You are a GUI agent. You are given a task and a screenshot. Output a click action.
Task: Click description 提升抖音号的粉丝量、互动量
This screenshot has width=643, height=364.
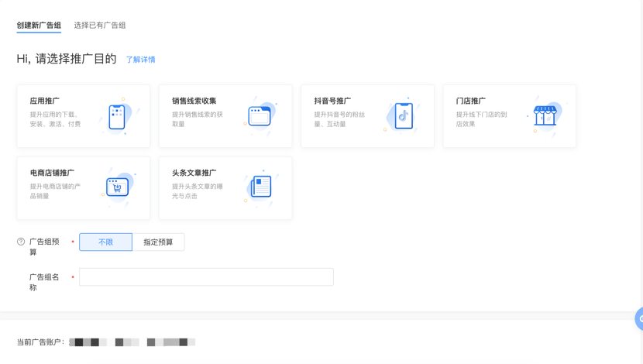[x=339, y=119]
